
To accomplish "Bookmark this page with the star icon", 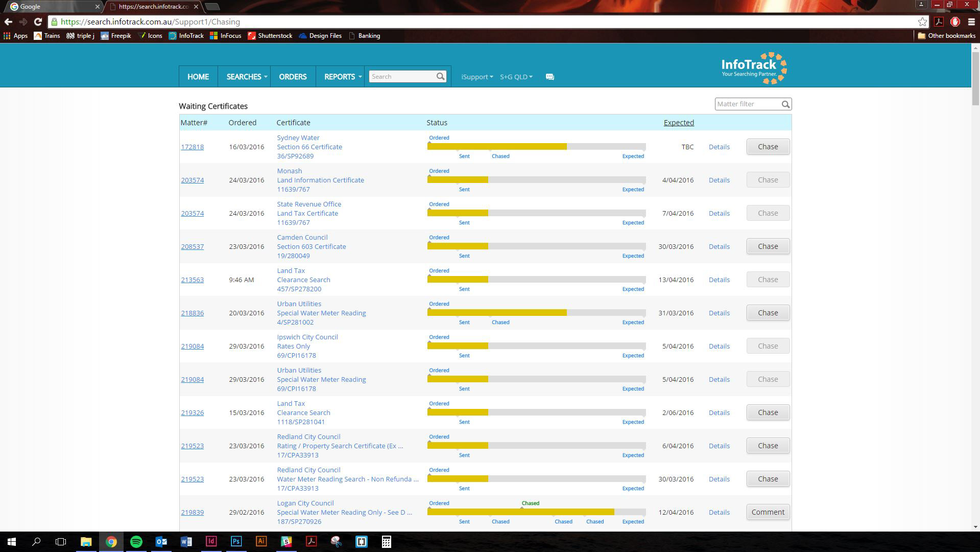I will pos(922,22).
